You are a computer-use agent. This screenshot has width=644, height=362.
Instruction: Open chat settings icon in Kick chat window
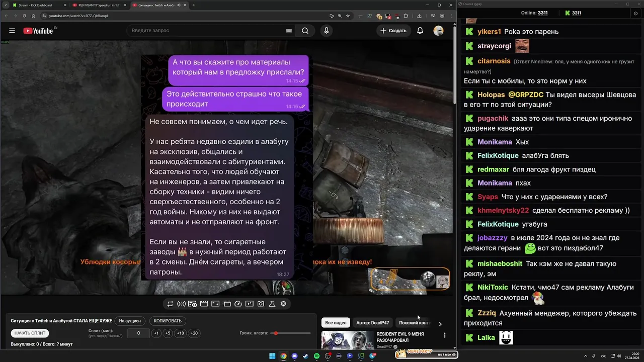(636, 14)
